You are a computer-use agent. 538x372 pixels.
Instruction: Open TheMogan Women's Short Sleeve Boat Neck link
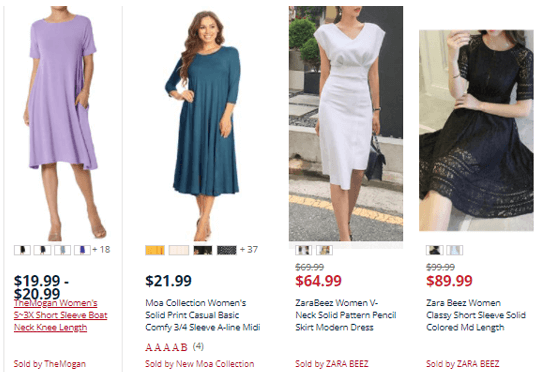click(x=60, y=315)
